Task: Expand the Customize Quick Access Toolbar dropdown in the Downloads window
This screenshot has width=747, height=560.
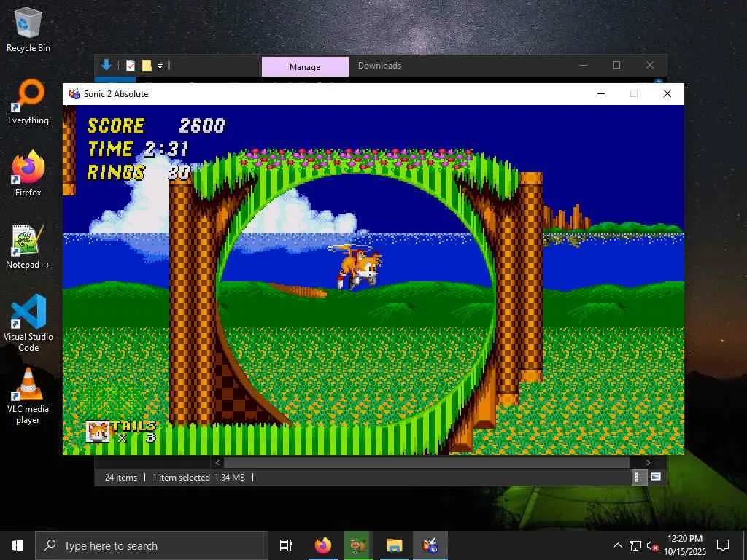Action: (x=160, y=66)
